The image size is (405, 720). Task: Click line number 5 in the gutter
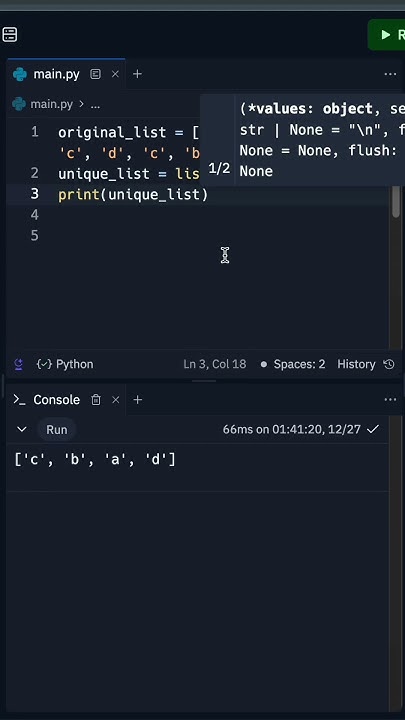tap(35, 235)
